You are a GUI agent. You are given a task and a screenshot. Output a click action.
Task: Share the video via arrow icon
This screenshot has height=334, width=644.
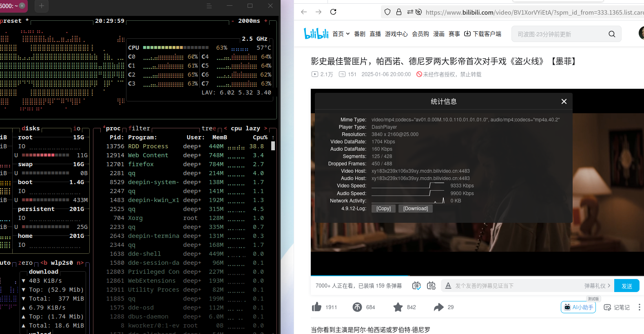click(438, 307)
